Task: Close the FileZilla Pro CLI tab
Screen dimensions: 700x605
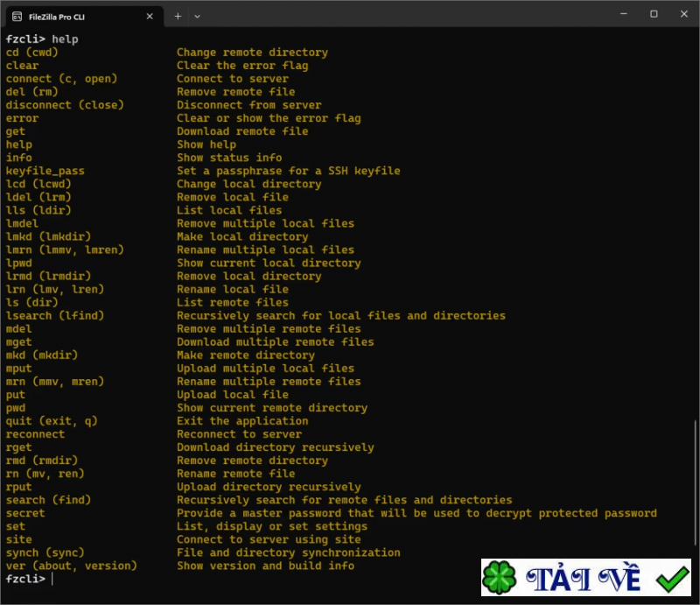Action: (150, 17)
